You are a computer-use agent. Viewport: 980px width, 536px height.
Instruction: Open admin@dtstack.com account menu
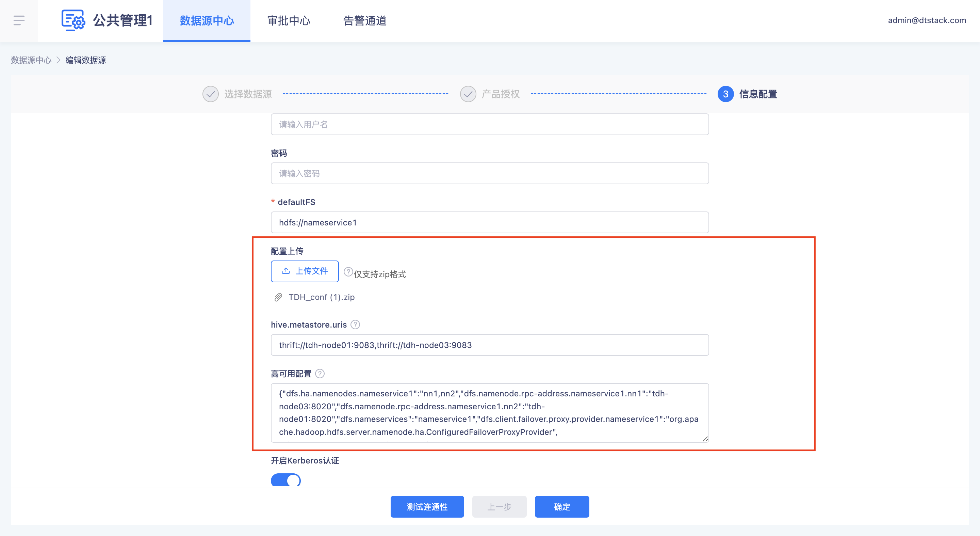coord(927,20)
